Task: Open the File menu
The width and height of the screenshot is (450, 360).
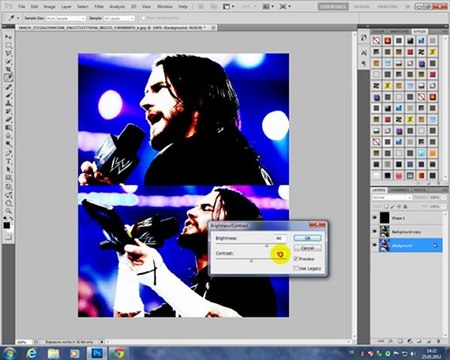Action: pyautogui.click(x=22, y=6)
